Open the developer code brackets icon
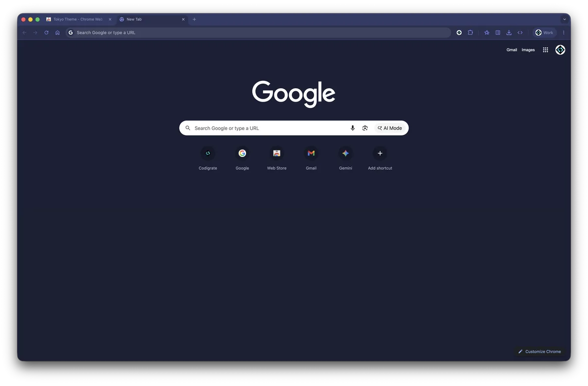The image size is (588, 386). pos(520,33)
